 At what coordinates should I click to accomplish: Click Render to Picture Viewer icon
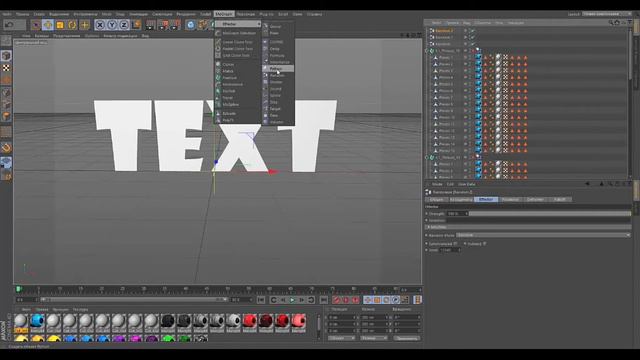point(163,25)
